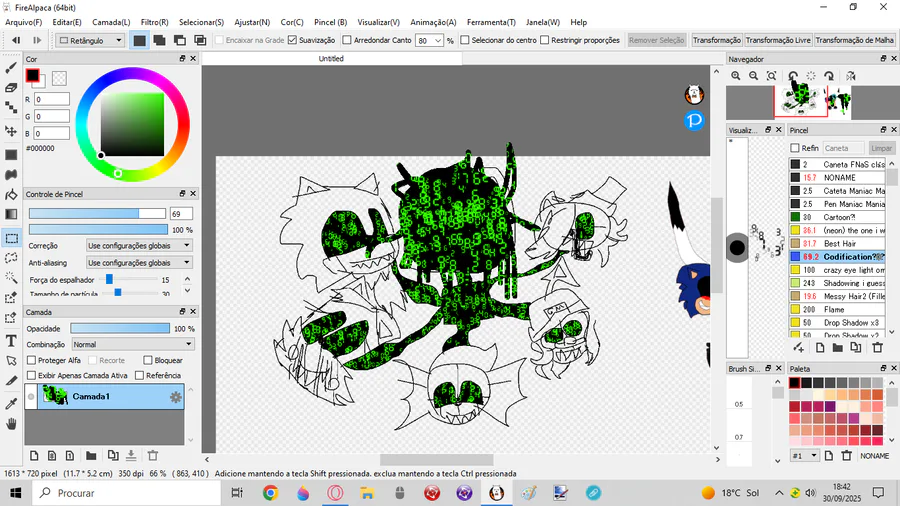
Task: Open the Arquivo menu
Action: pos(24,22)
